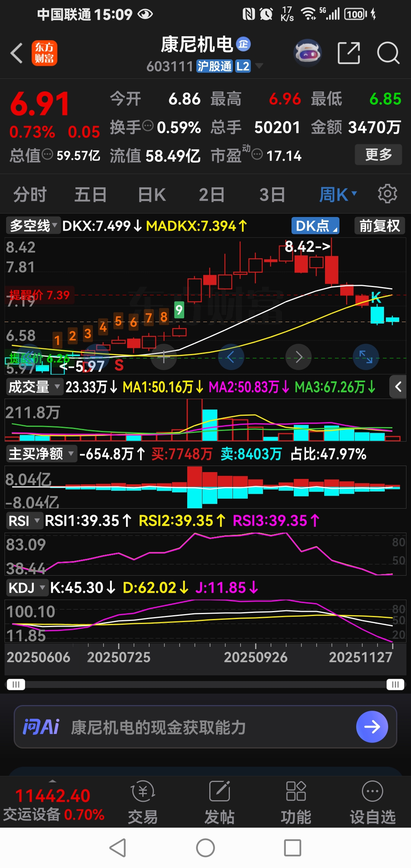The height and width of the screenshot is (868, 411).
Task: Tap the 提醒价 6.26 alert label
Action: (x=39, y=358)
